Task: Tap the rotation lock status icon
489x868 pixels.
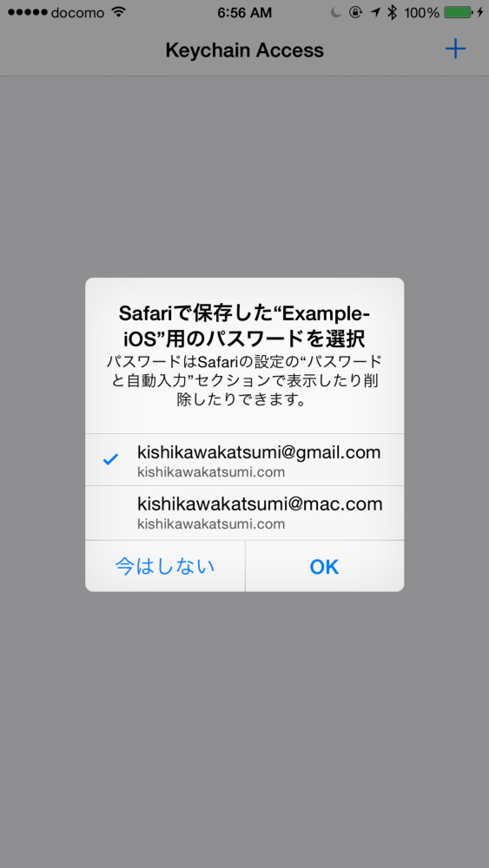Action: coord(355,12)
